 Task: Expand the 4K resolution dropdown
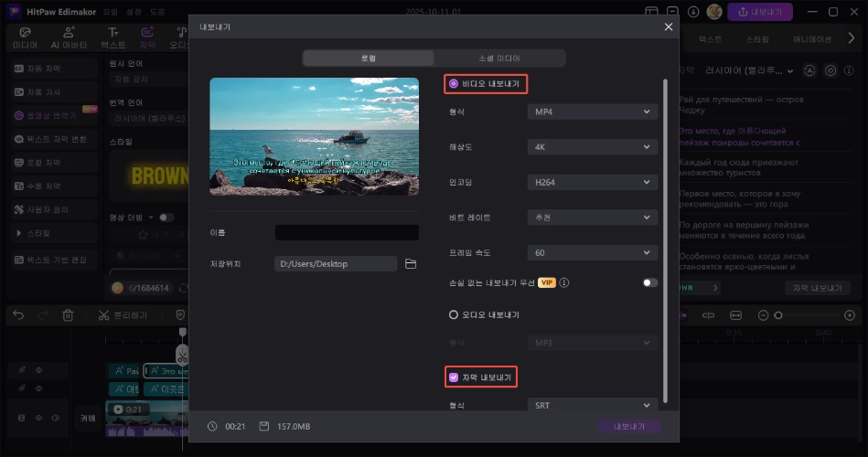(592, 146)
